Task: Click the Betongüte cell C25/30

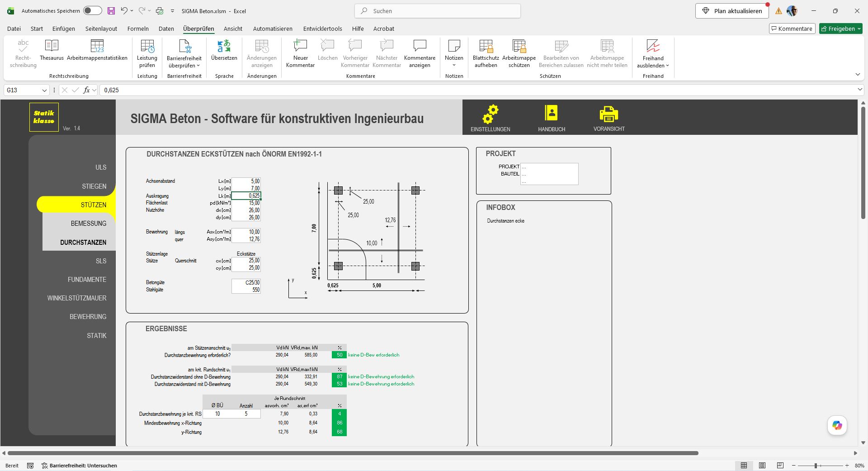Action: pos(246,282)
